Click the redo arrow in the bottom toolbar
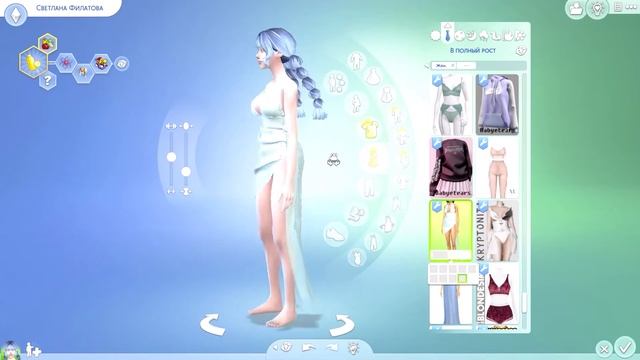Image resolution: width=640 pixels, height=360 pixels. (331, 348)
